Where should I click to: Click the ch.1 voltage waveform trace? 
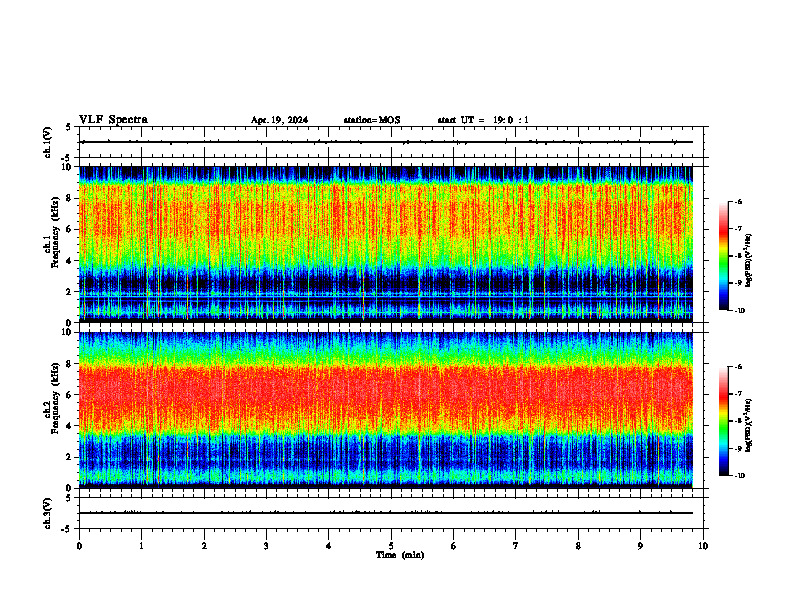point(387,142)
